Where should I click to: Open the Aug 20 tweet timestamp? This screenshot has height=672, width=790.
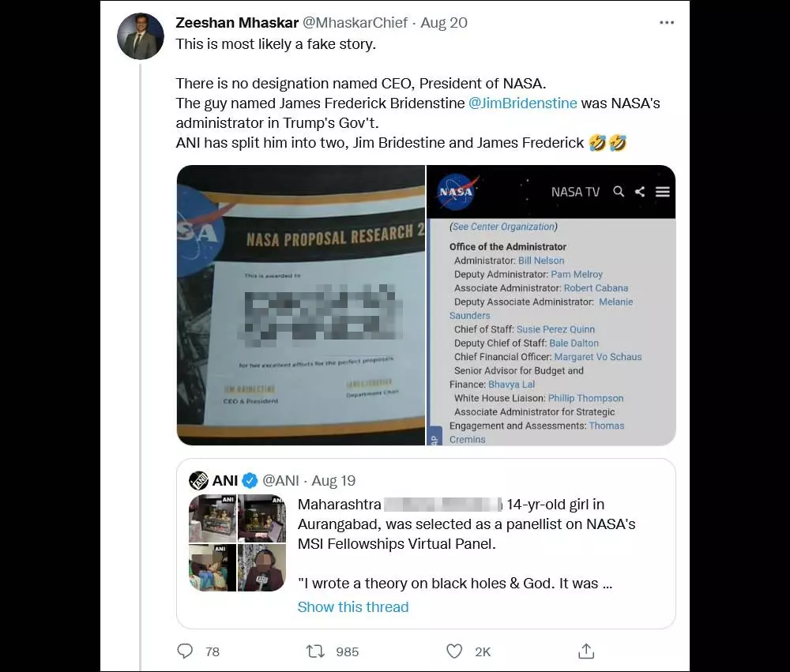point(444,23)
